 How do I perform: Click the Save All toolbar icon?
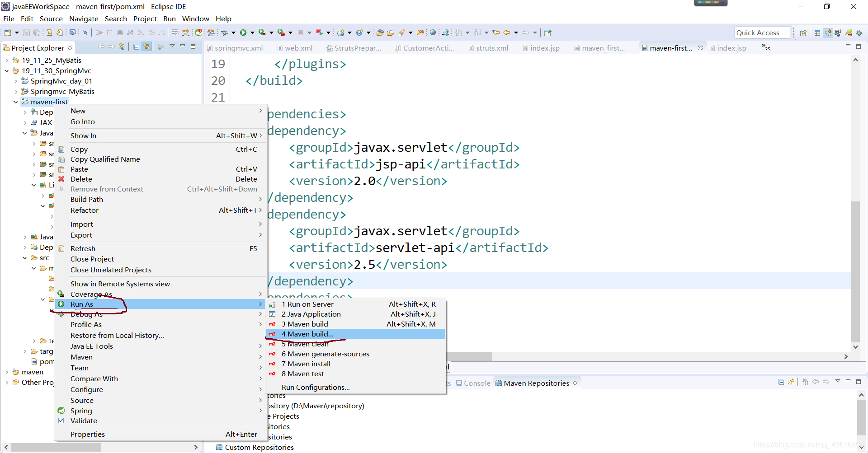coord(37,33)
